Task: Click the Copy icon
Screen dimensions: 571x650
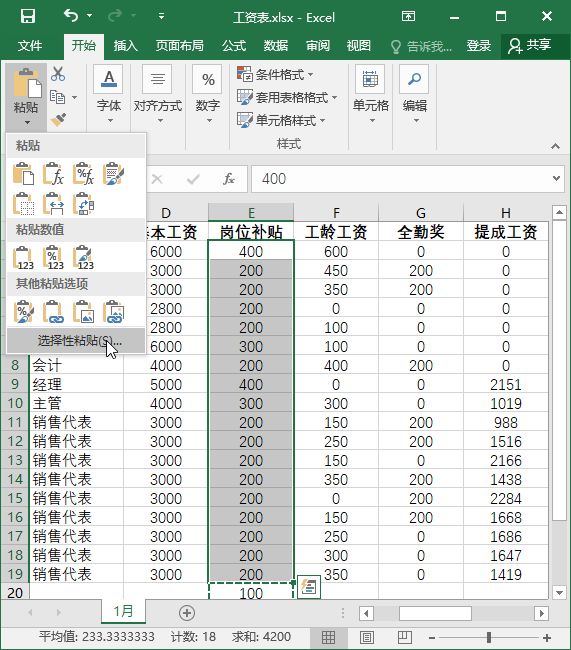Action: [x=58, y=97]
